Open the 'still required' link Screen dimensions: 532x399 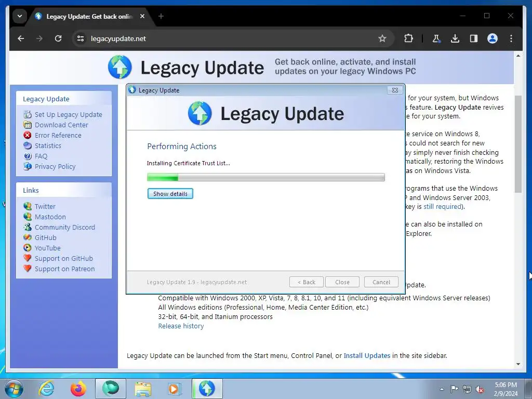[x=443, y=206]
